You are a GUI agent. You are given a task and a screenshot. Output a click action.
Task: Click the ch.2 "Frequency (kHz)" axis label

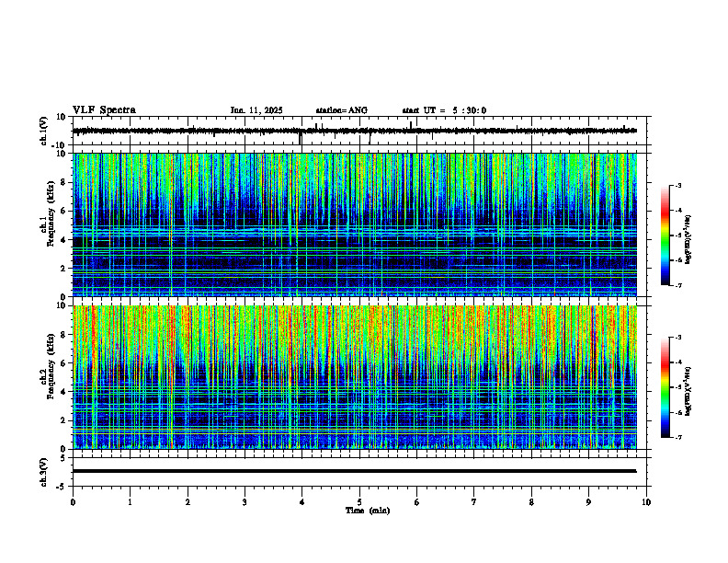tap(51, 366)
